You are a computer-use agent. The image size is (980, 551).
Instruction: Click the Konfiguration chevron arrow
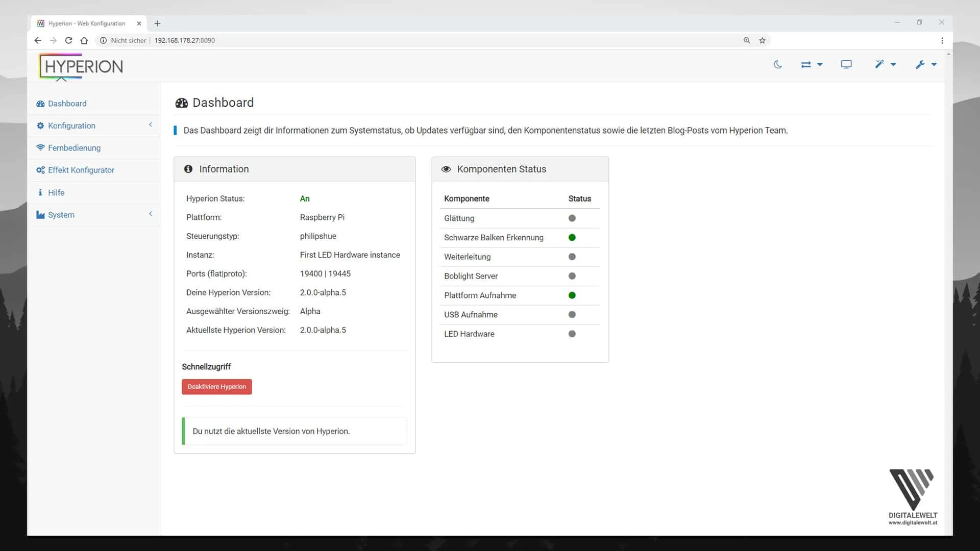pyautogui.click(x=151, y=124)
